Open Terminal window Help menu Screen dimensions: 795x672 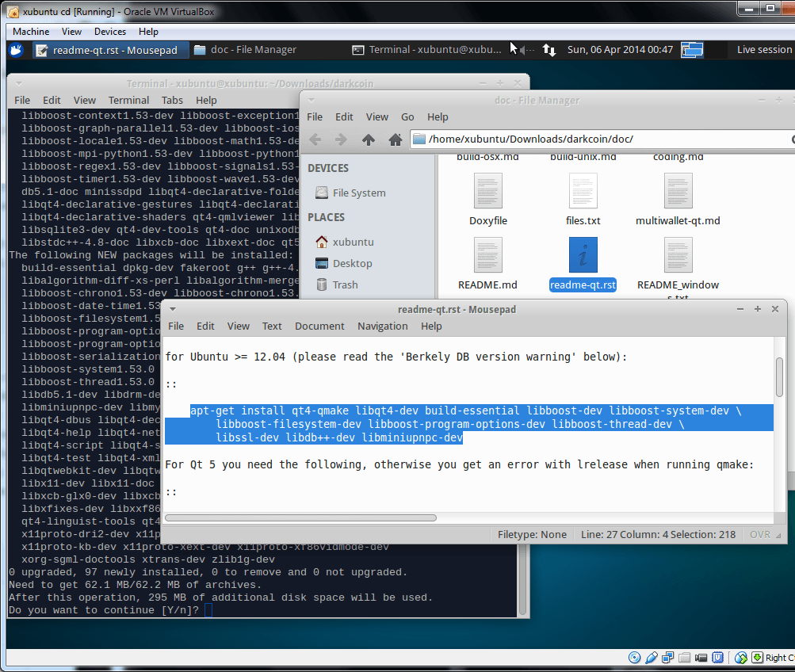(x=206, y=101)
